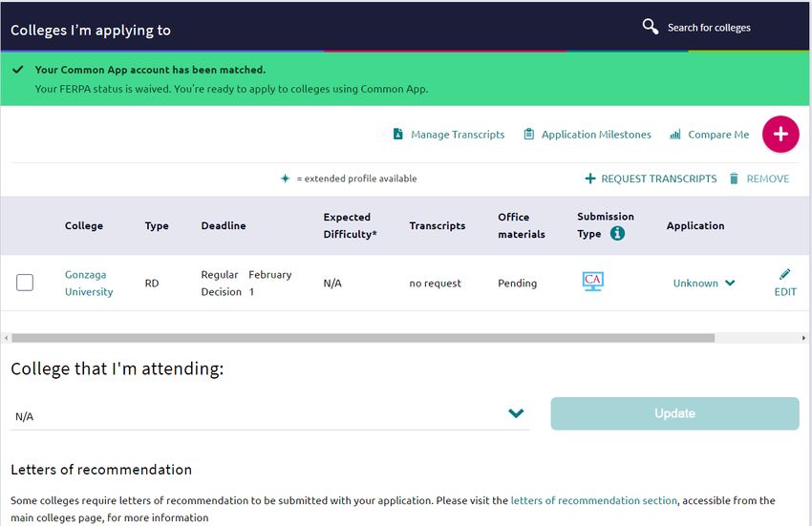The height and width of the screenshot is (526, 812).
Task: Click the trash can remove icon
Action: [x=734, y=179]
